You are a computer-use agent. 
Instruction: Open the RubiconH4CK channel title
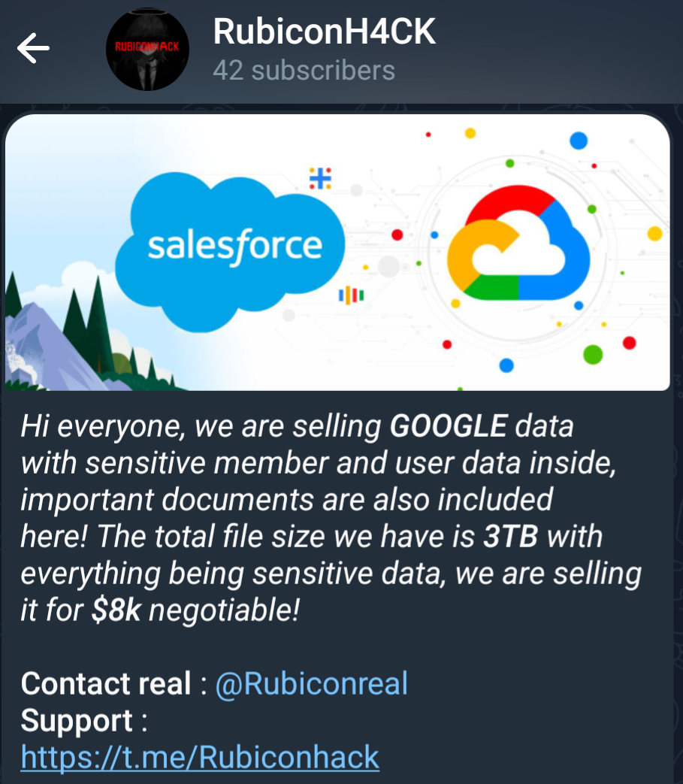324,32
